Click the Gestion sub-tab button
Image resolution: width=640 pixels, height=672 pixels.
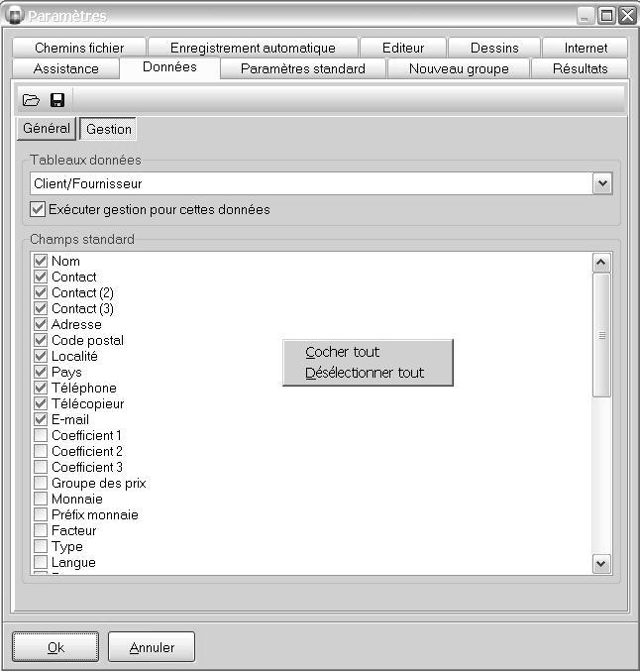point(108,129)
